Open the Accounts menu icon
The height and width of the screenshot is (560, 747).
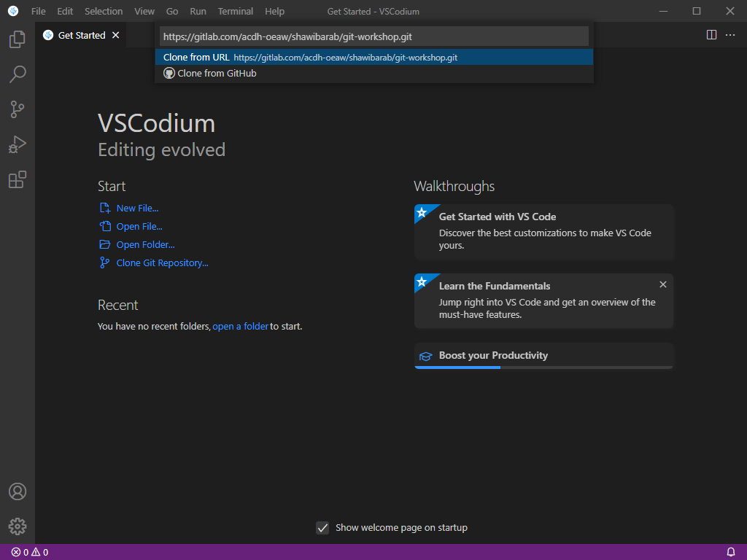click(x=18, y=491)
